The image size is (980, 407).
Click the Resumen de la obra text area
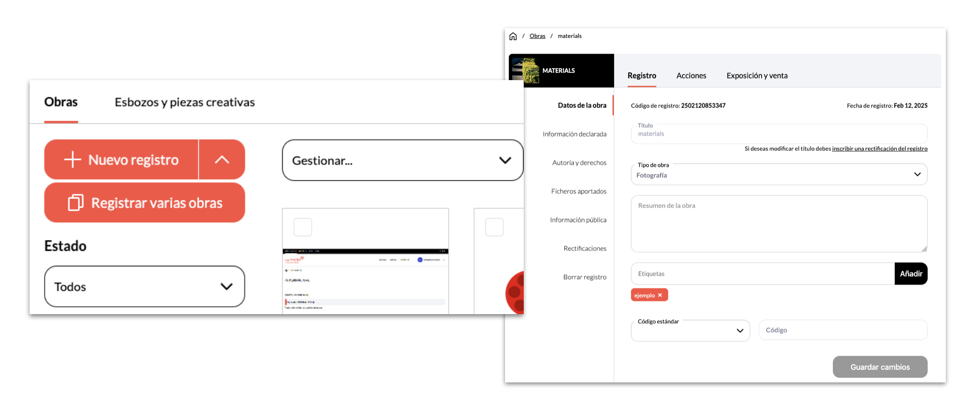tap(779, 224)
